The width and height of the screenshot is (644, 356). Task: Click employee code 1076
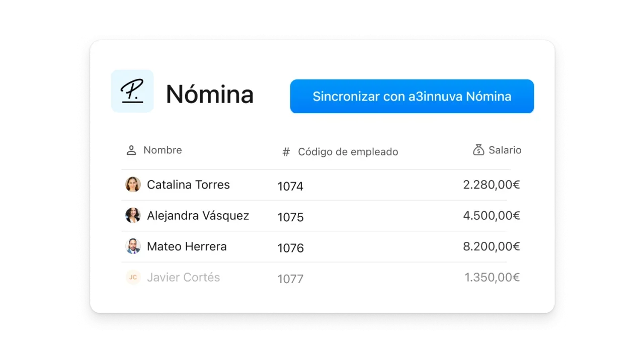tap(290, 248)
